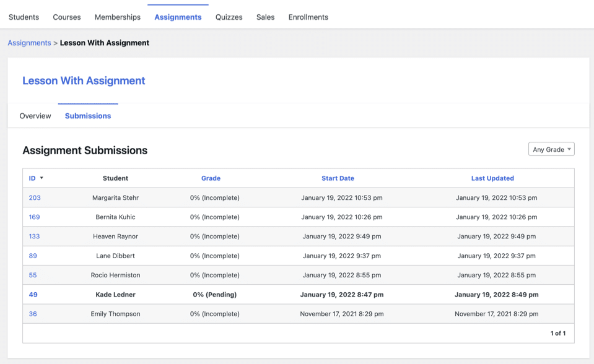This screenshot has width=594, height=364.
Task: Open the Lesson With Assignment title link
Action: (x=84, y=80)
